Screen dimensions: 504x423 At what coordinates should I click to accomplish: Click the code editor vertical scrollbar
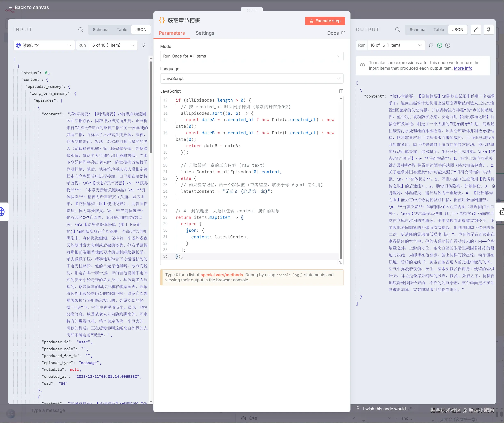tap(341, 209)
